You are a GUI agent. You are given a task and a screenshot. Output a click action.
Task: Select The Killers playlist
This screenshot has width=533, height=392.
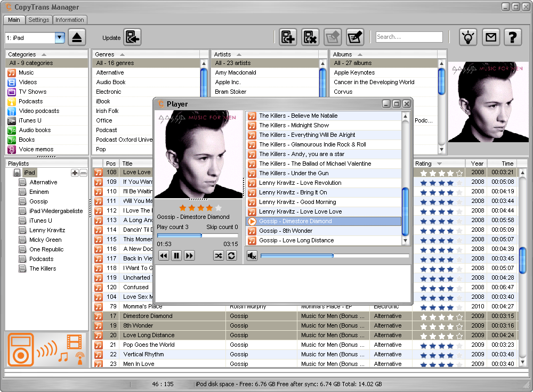(x=43, y=268)
